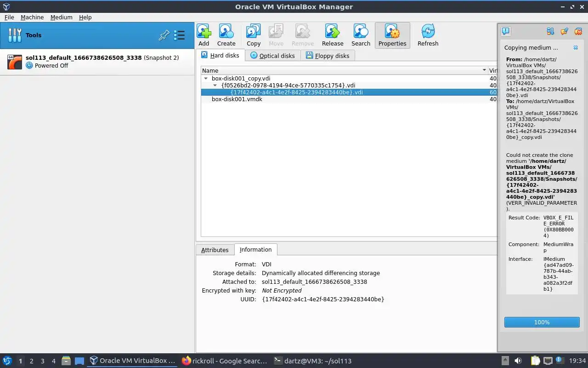Click the Tools wrench icon
Viewport: 588px width, 368px height.
15,35
